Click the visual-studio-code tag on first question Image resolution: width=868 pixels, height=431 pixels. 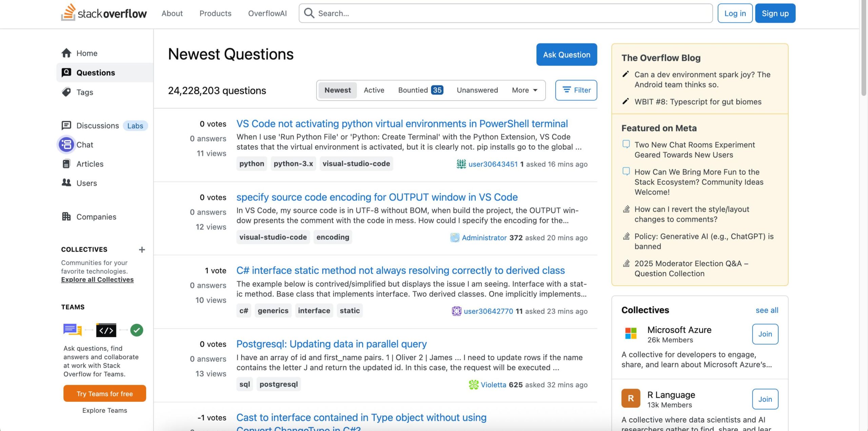click(x=356, y=164)
